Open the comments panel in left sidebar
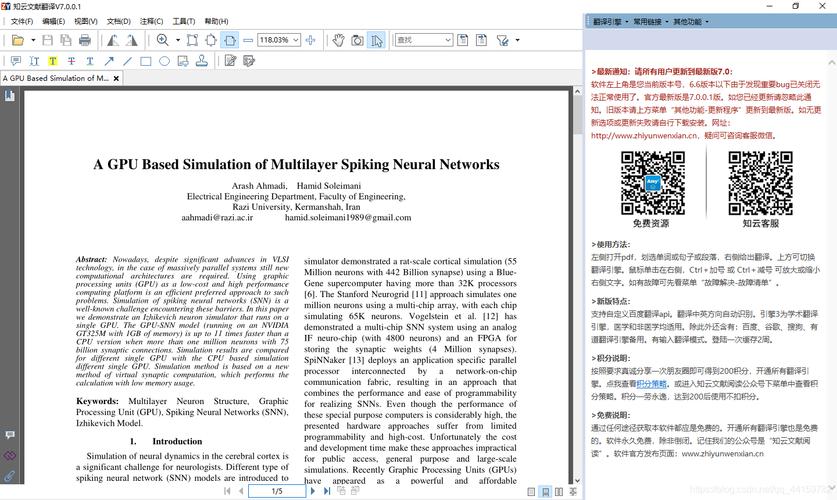 [x=10, y=435]
